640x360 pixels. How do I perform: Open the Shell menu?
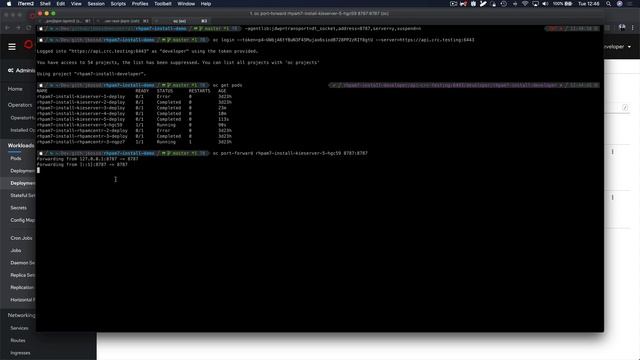click(45, 4)
